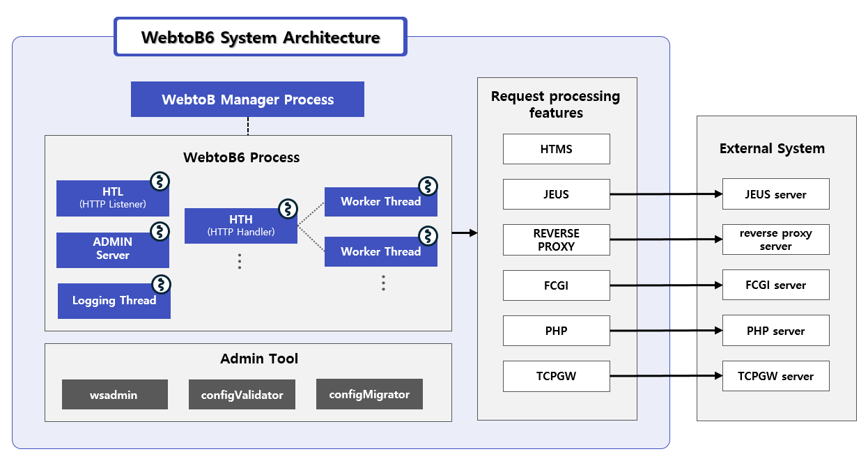Select the thread icon on HTH (HTTP Handler)

288,209
